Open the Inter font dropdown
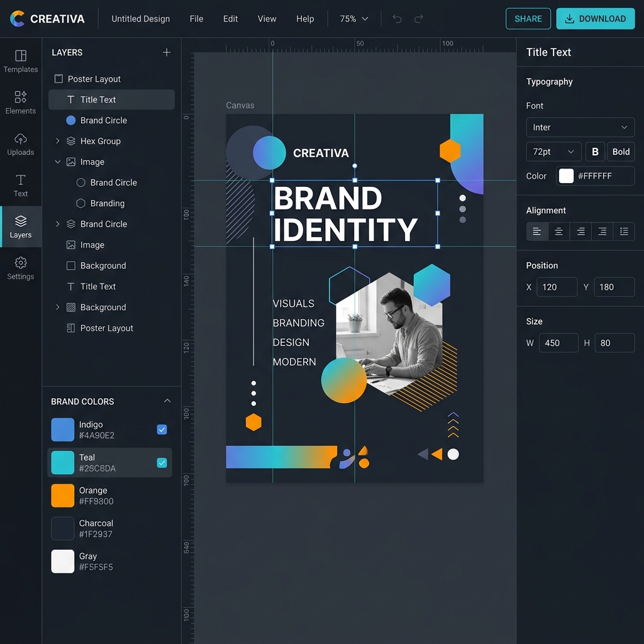 [x=580, y=127]
